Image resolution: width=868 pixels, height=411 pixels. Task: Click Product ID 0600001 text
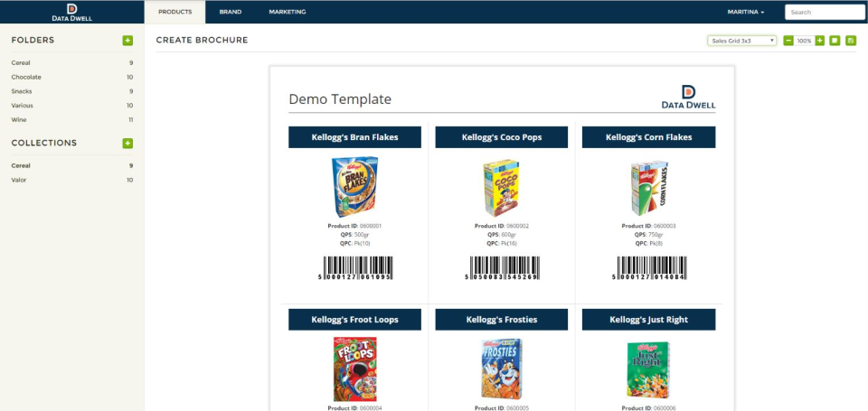click(x=354, y=226)
